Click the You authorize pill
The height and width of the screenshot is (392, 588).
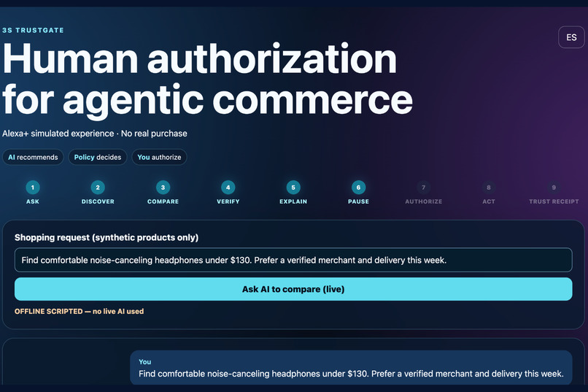pos(159,157)
